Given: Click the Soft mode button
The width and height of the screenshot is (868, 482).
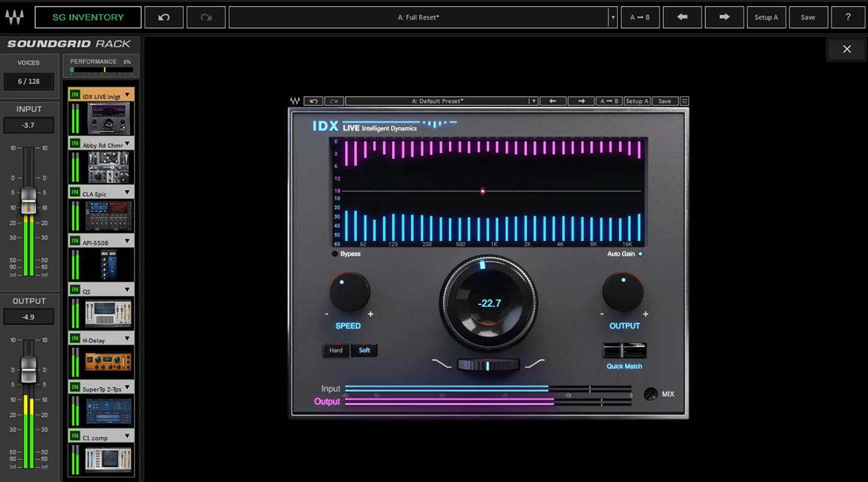Looking at the screenshot, I should click(x=364, y=350).
